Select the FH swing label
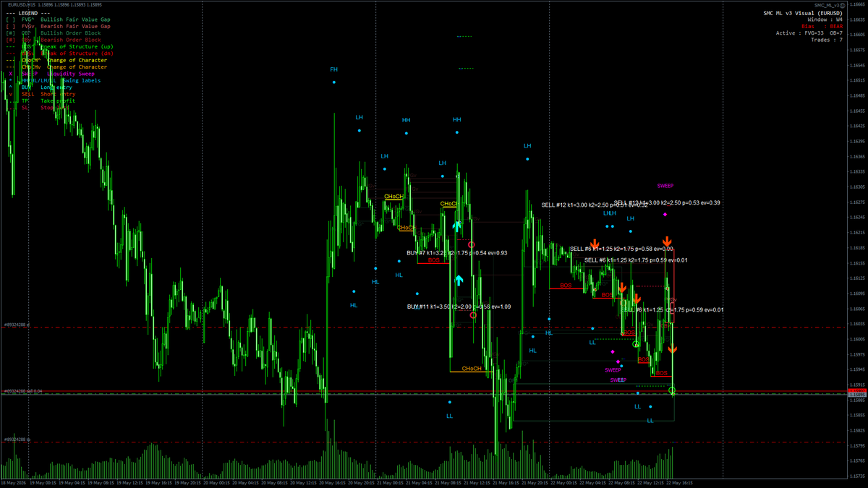 coord(333,69)
